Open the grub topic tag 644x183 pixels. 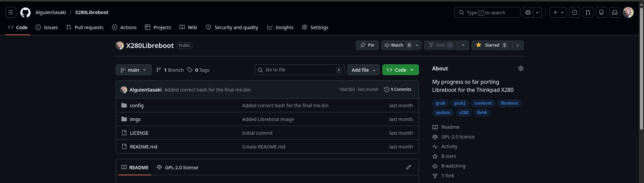440,103
